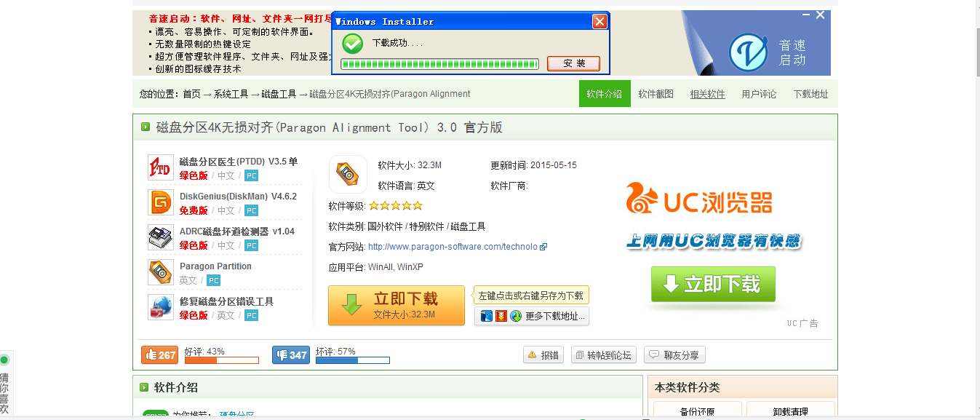The image size is (980, 420).
Task: Switch to the 相关软件 tab
Action: click(x=708, y=94)
